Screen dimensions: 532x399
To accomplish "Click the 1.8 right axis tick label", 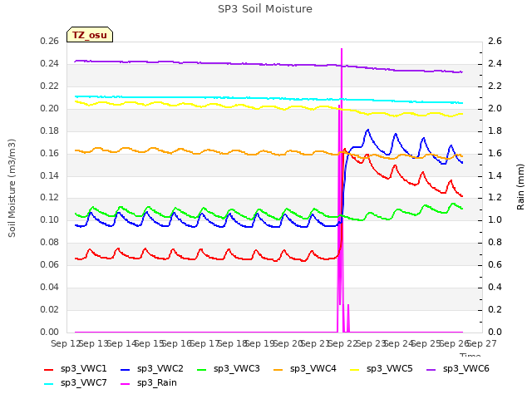I will pos(495,131).
